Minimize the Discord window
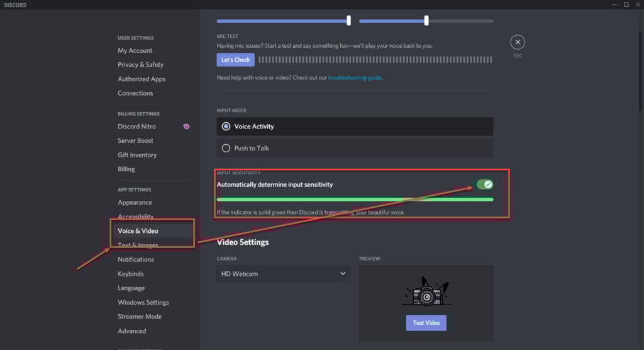 pos(614,4)
